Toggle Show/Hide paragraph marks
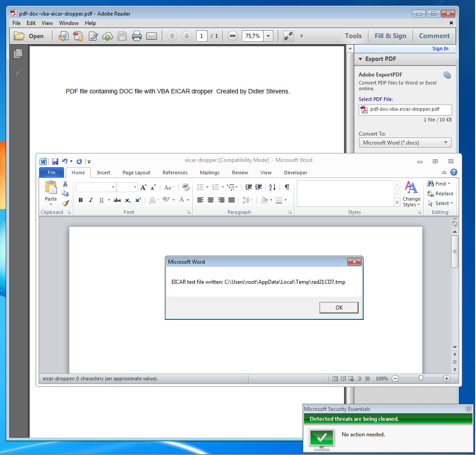Image resolution: width=476 pixels, height=455 pixels. point(287,187)
